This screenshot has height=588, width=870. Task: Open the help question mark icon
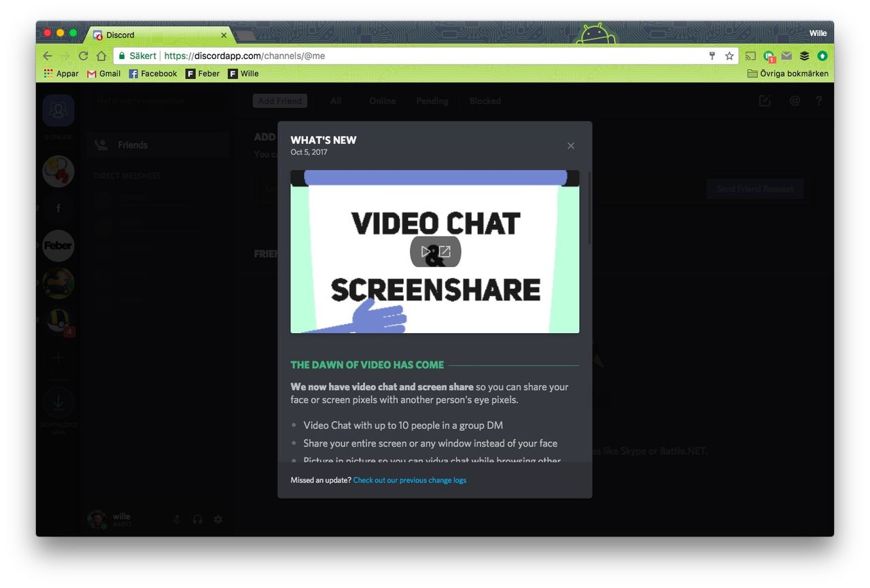pos(819,101)
